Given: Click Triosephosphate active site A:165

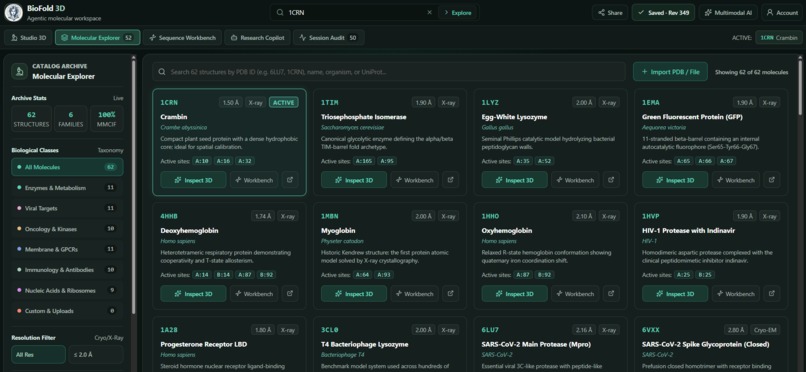Looking at the screenshot, I should click(364, 161).
